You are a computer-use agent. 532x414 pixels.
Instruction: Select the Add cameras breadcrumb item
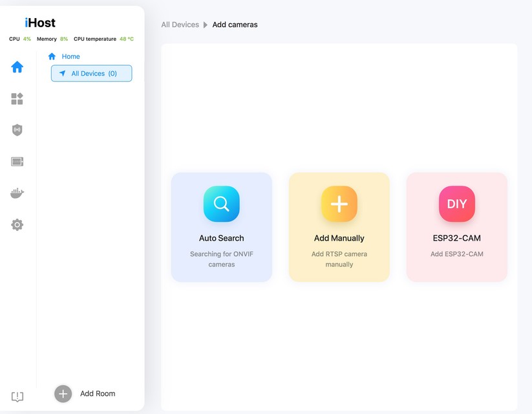click(x=235, y=24)
